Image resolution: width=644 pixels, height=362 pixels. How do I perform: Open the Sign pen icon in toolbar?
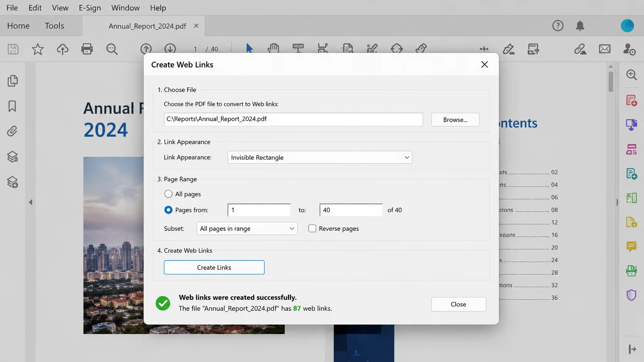pos(508,49)
